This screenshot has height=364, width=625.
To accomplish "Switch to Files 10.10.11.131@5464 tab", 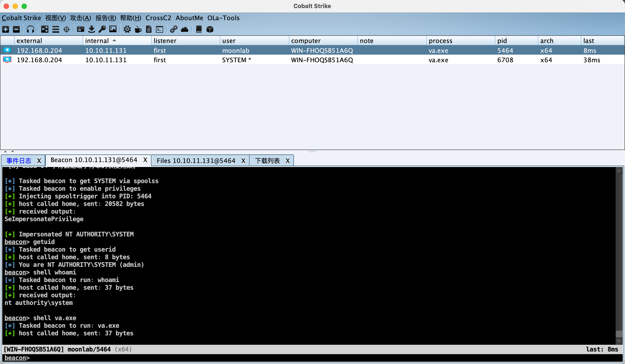I will coord(196,161).
